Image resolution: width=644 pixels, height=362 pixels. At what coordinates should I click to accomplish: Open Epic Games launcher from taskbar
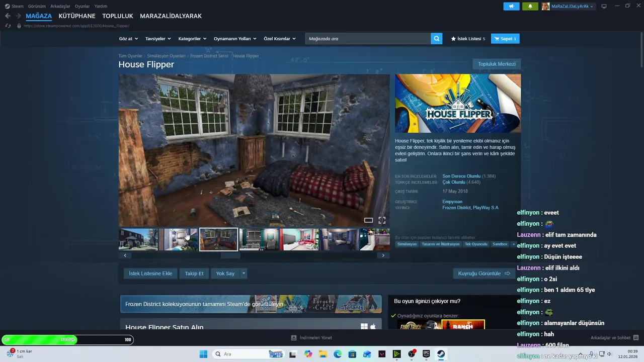(426, 354)
